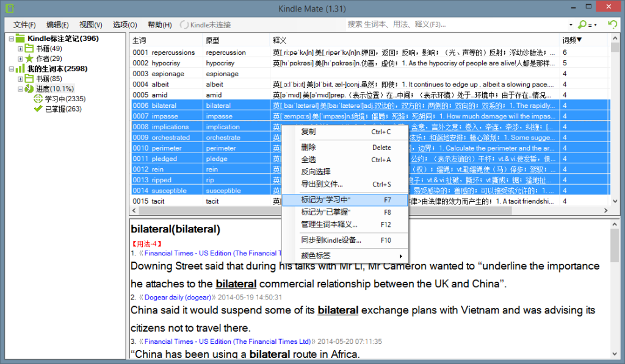The height and width of the screenshot is (364, 625).
Task: Select the 0002 hypocrisy row
Action: (x=370, y=63)
